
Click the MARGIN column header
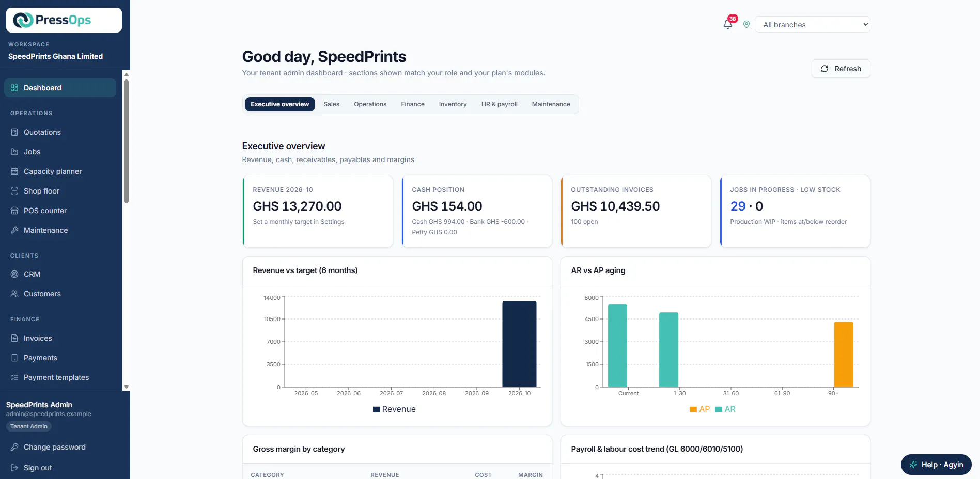(531, 475)
